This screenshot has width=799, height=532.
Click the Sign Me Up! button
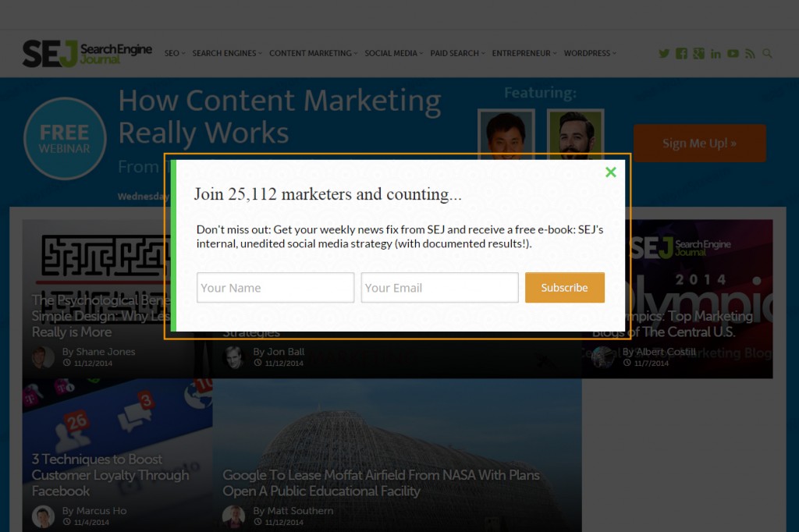coord(700,144)
